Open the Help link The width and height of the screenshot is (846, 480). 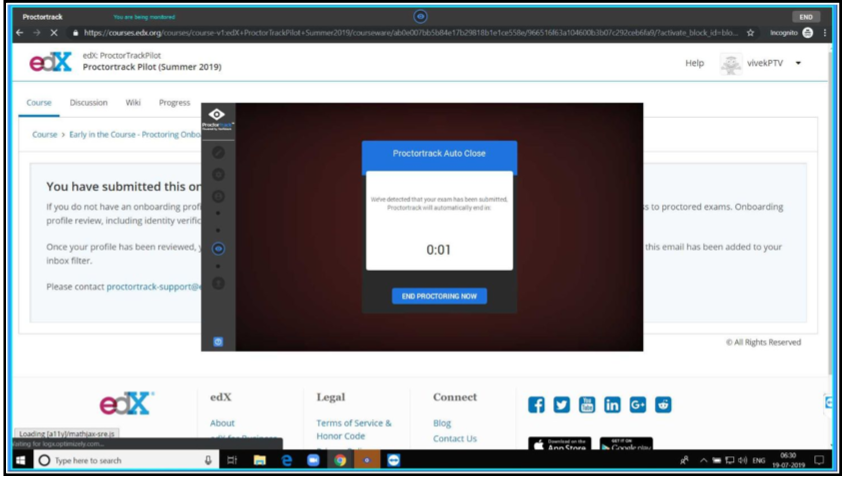click(x=694, y=63)
